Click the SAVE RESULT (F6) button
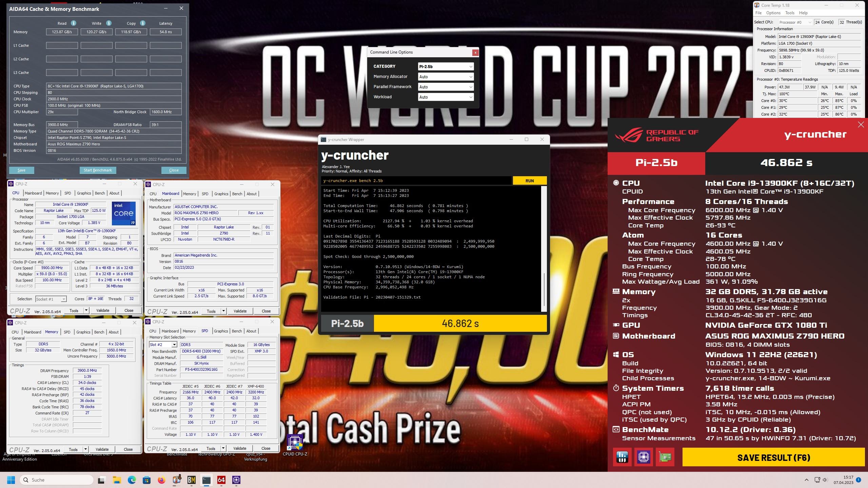The height and width of the screenshot is (488, 868). [x=773, y=457]
